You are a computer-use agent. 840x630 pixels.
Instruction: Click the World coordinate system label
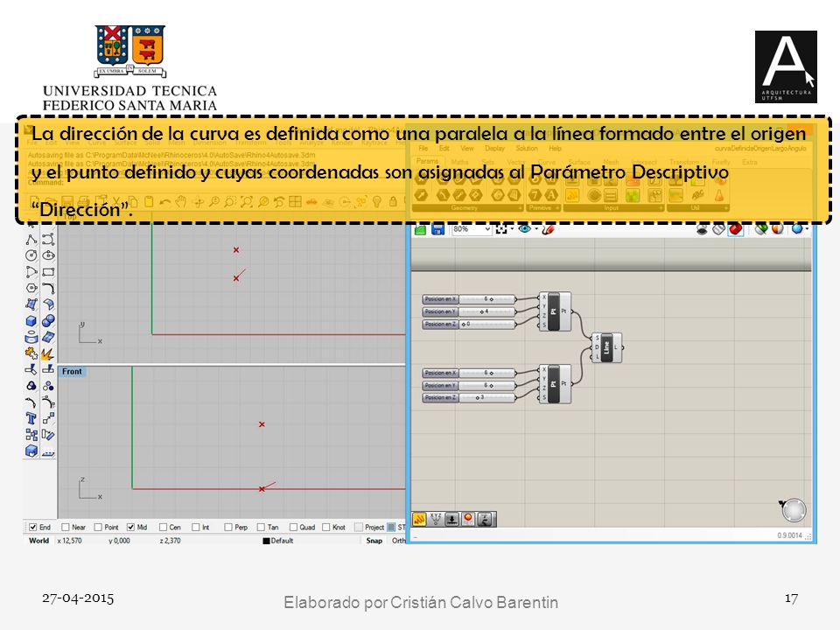(38, 541)
